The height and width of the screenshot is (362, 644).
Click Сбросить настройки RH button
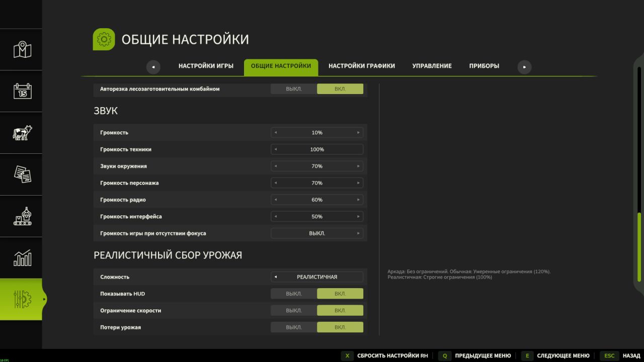tap(385, 356)
